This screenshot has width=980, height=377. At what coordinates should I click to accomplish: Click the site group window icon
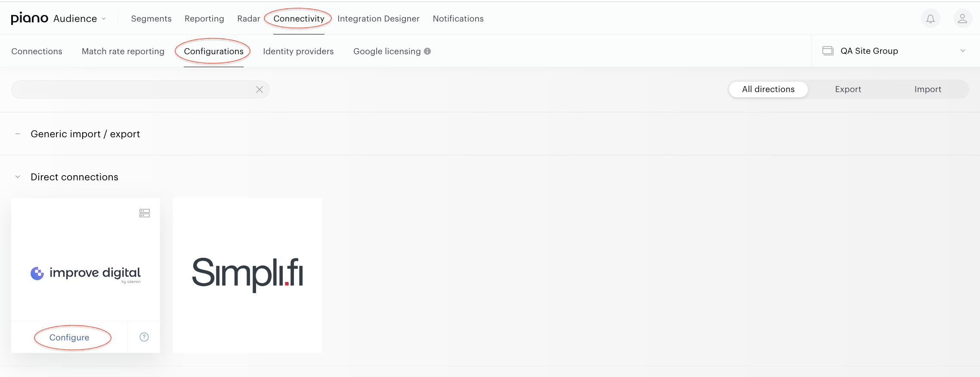(x=828, y=51)
